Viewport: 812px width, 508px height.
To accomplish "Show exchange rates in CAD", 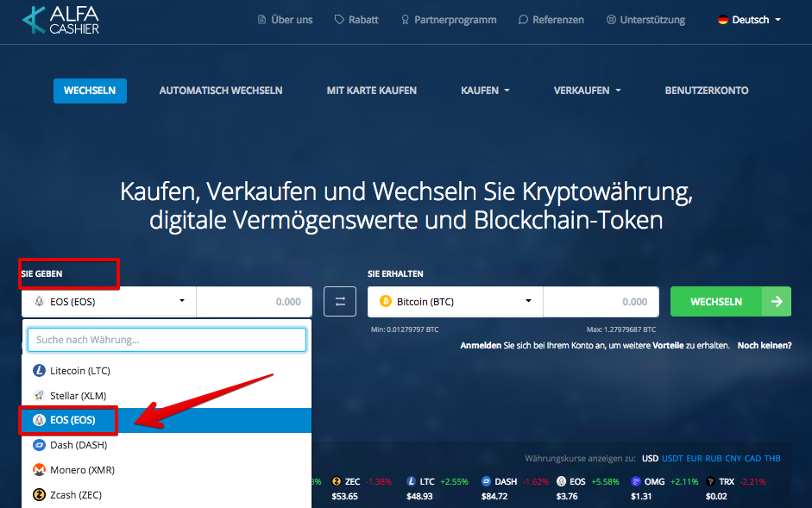I will click(x=753, y=458).
